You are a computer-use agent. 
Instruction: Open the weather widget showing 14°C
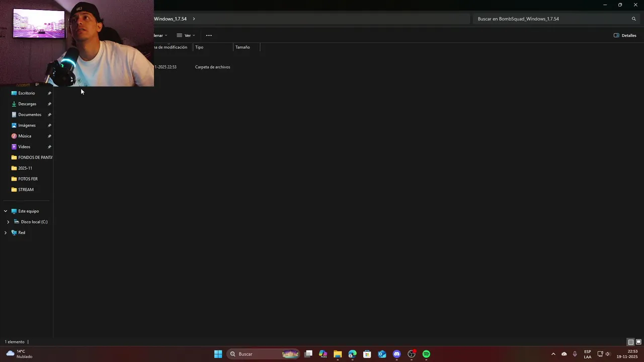19,354
